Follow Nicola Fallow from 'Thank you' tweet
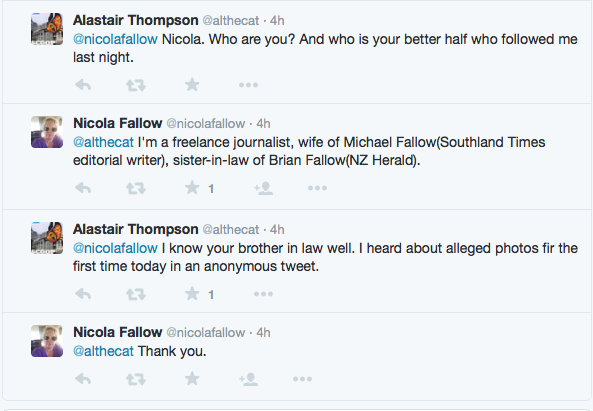This screenshot has width=593, height=411. 248,379
